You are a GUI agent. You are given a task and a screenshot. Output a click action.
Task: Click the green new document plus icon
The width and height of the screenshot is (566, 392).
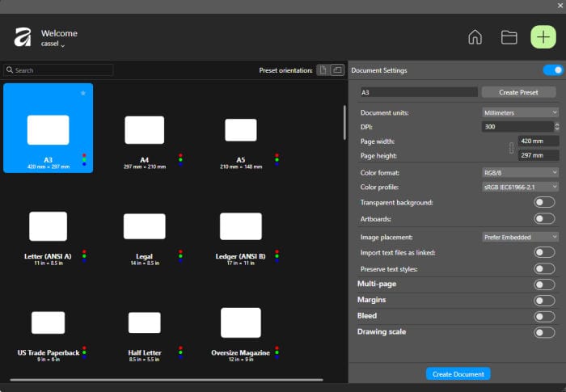click(543, 37)
